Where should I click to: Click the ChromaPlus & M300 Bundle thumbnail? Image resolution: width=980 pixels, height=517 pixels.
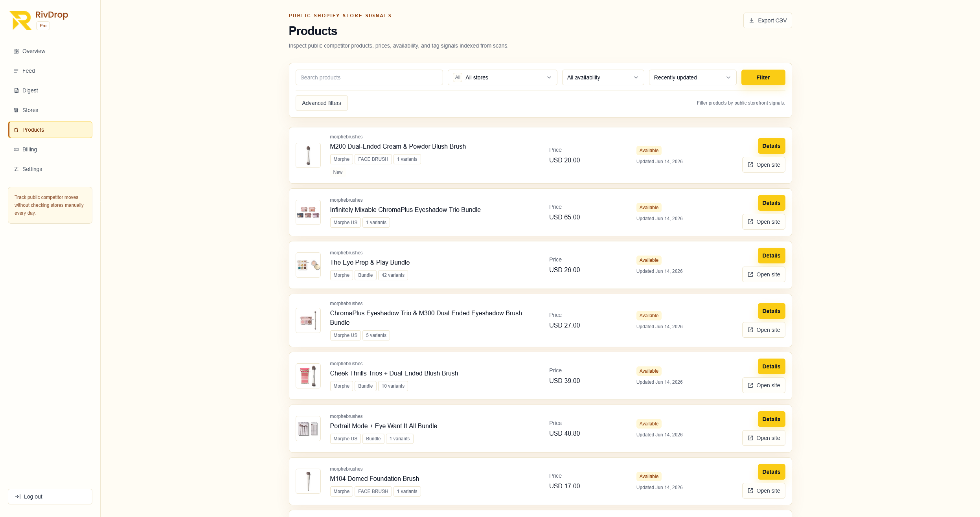pyautogui.click(x=308, y=320)
